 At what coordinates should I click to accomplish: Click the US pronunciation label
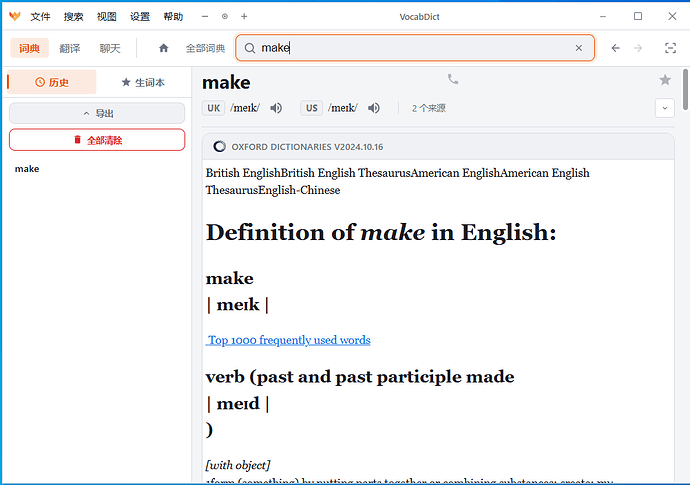point(312,108)
